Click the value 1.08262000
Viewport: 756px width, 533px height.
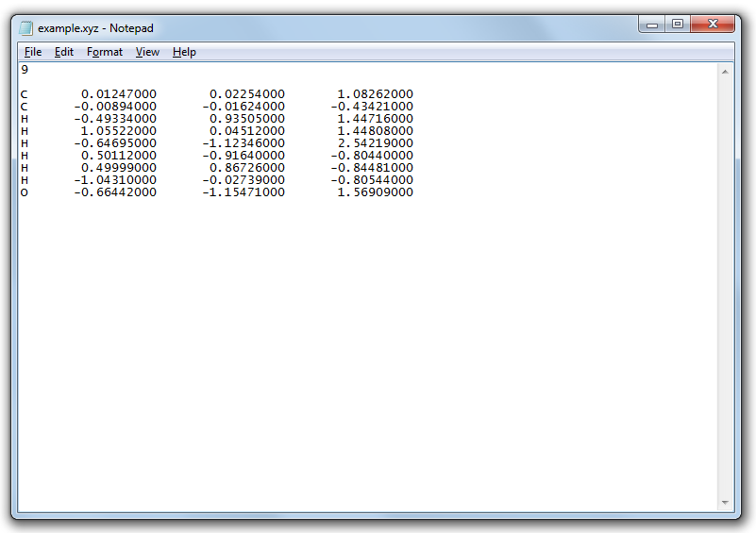(375, 94)
